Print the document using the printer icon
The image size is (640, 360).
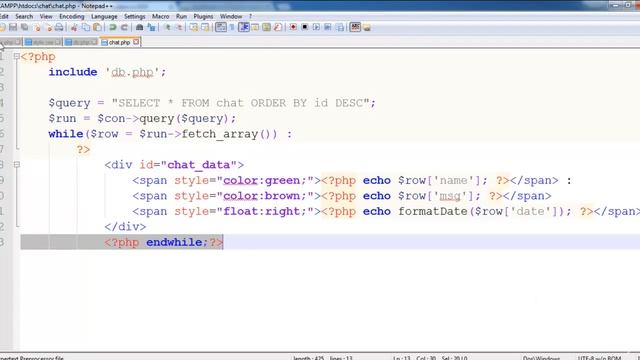coord(59,27)
